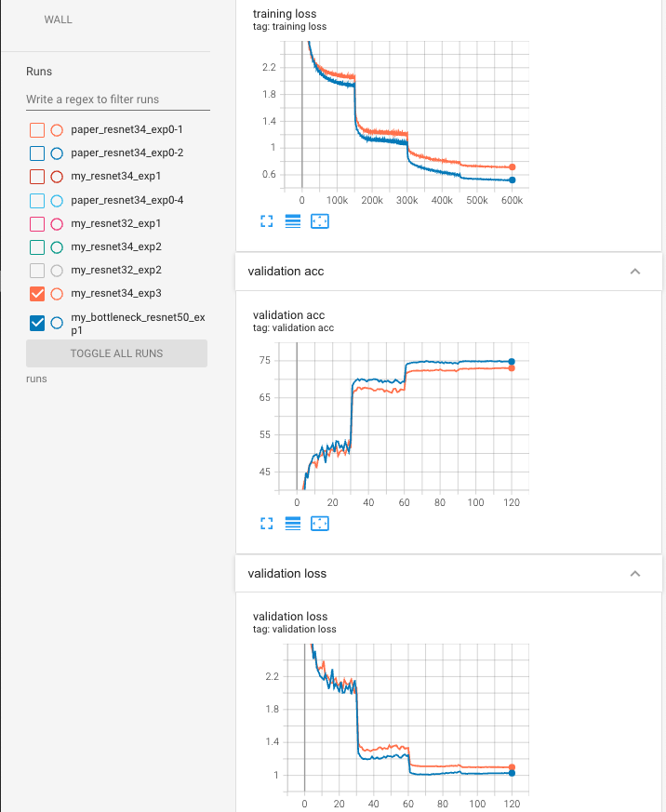The image size is (666, 812).
Task: Enable the paper_resnet34_exp0-4 run
Action: coord(37,200)
